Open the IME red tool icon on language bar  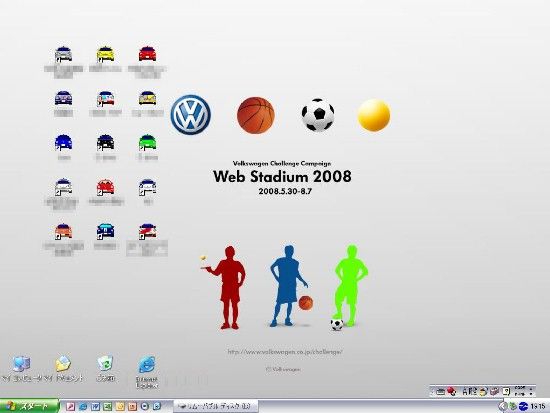[x=452, y=391]
